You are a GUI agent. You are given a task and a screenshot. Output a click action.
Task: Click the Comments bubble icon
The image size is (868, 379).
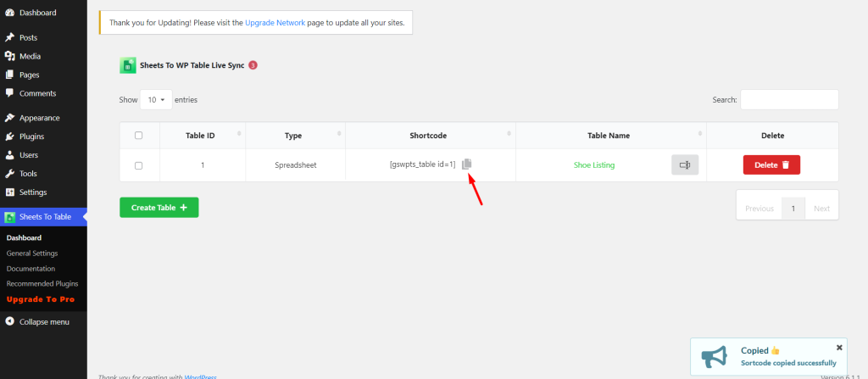(x=9, y=93)
